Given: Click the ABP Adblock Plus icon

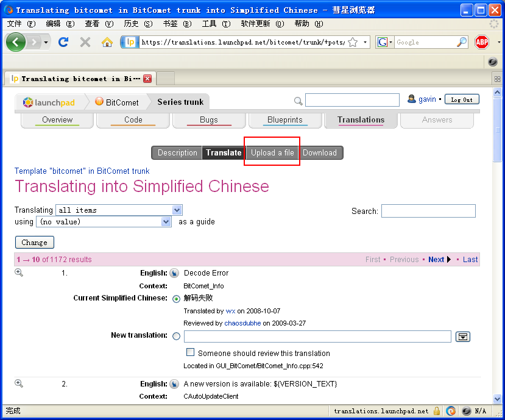Looking at the screenshot, I should point(482,42).
